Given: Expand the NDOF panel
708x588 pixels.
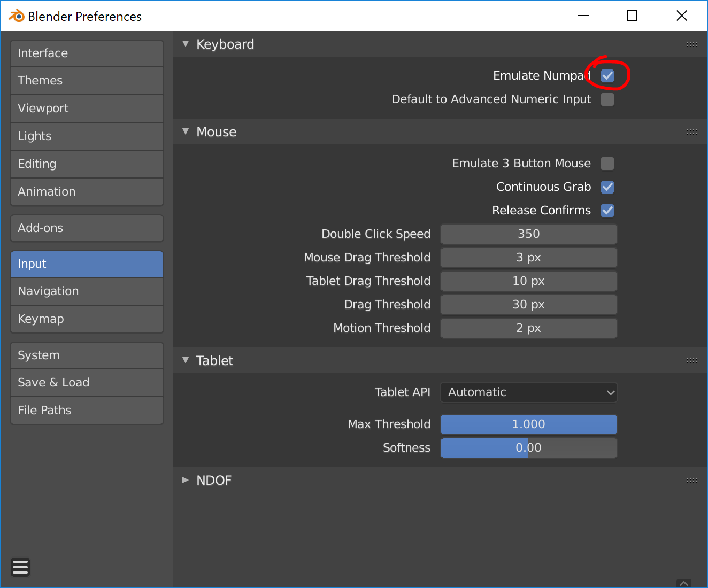Looking at the screenshot, I should (x=186, y=480).
